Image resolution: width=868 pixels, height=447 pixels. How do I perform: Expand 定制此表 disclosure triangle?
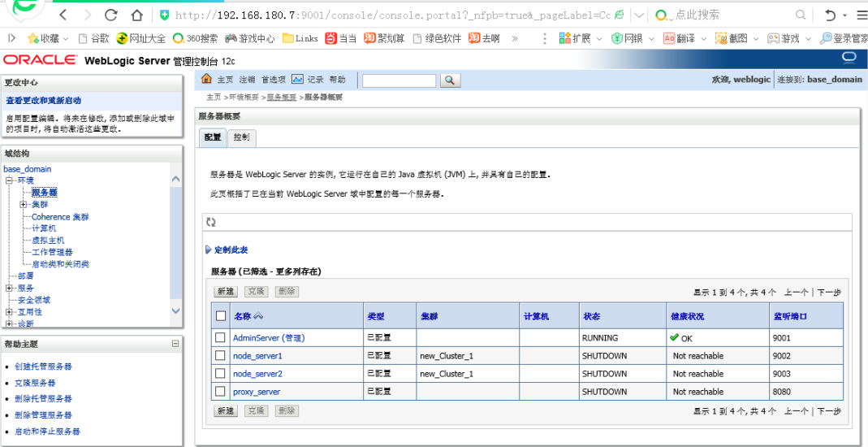(208, 250)
